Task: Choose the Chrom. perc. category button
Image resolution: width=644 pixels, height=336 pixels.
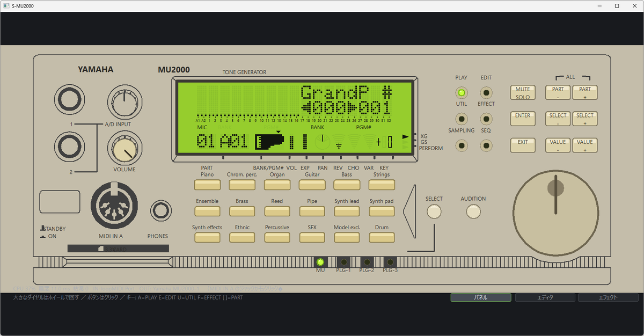Action: coord(242,185)
